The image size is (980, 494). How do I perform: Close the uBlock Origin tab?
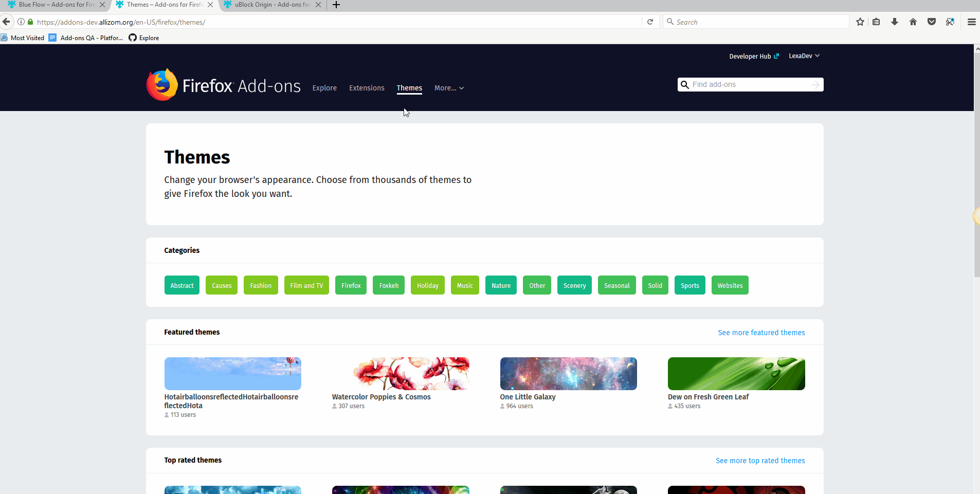tap(318, 5)
